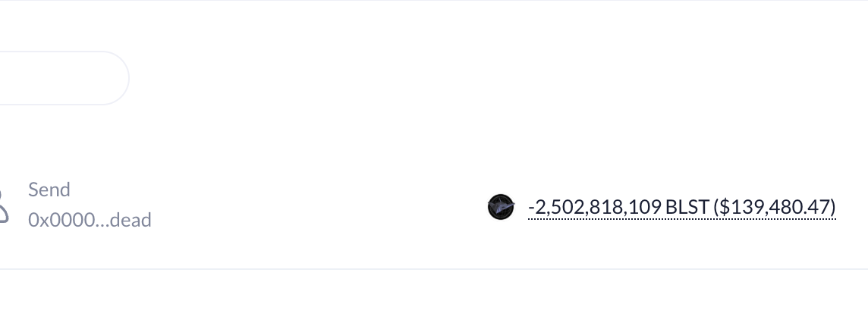The image size is (868, 329).
Task: Click the minus sign before the token amount
Action: tap(531, 208)
